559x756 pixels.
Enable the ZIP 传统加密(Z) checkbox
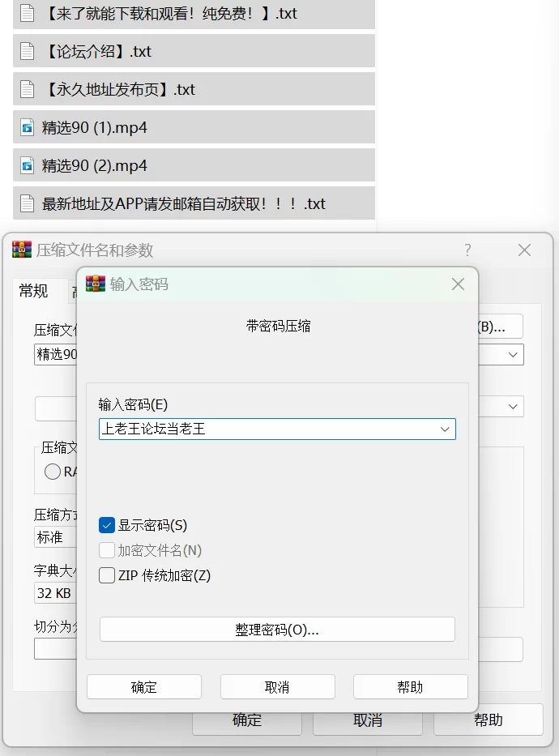[x=107, y=576]
